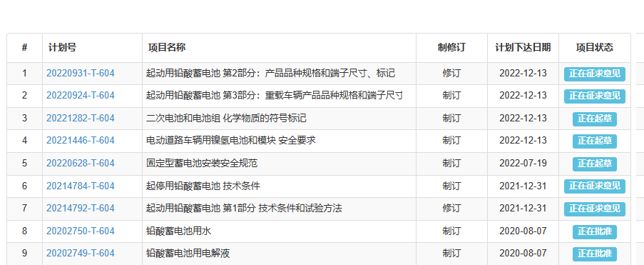Screen dimensions: 644x265
Task: Select 起停用铅酸蓄电池 技术条件
Action: click(x=203, y=186)
